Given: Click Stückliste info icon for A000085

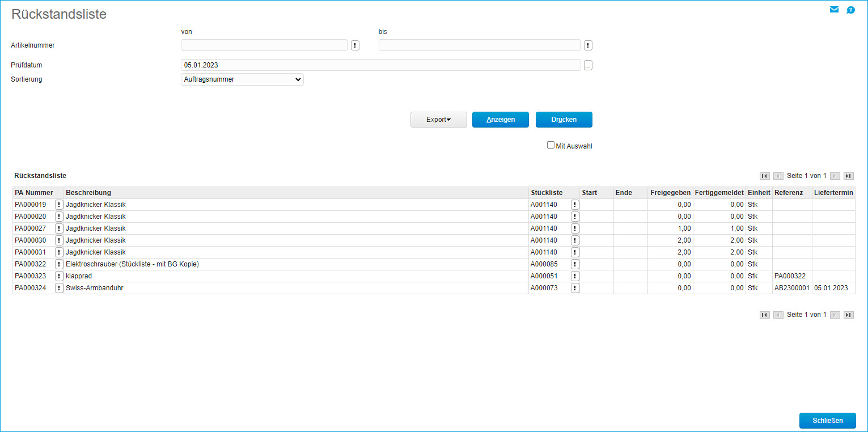Looking at the screenshot, I should click(575, 264).
